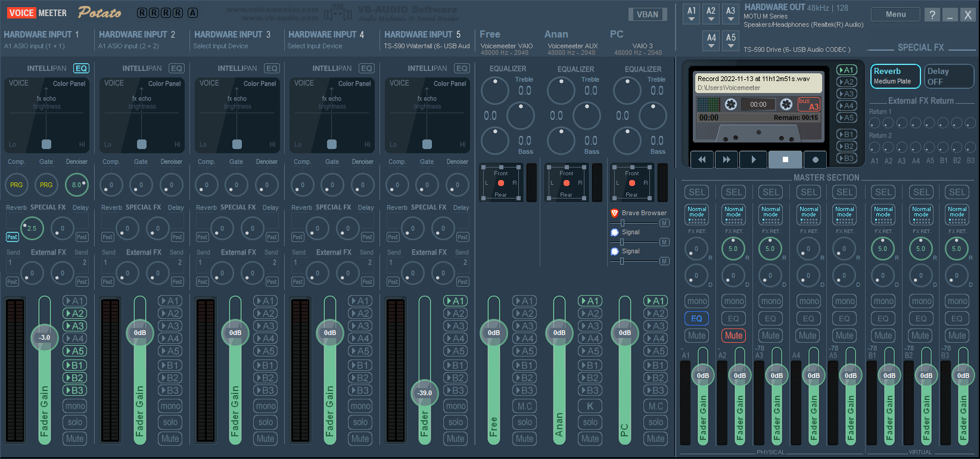980x459 pixels.
Task: Open A5 hardware out device dropdown
Action: click(x=731, y=41)
